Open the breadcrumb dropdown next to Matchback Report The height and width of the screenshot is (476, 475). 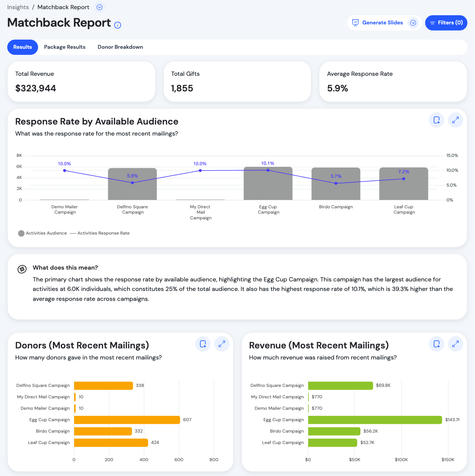coord(99,7)
